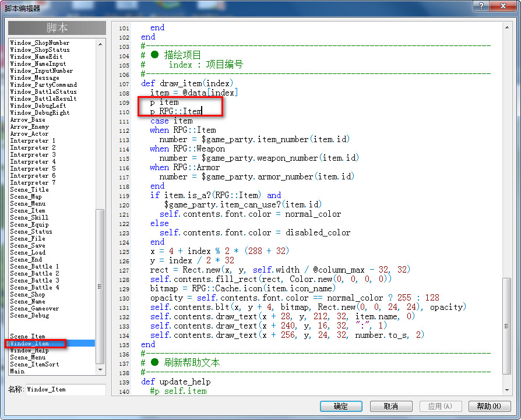
Task: Close the script editor window
Action: 503,5
